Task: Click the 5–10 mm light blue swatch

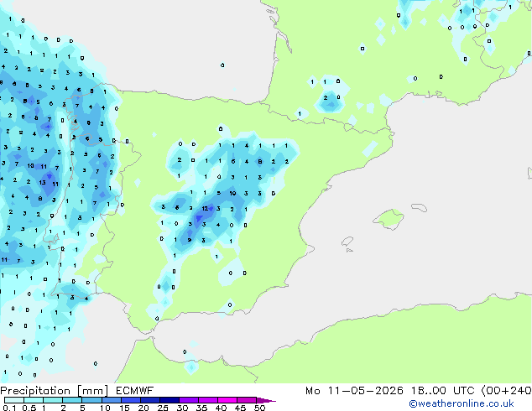Action: 91,400
